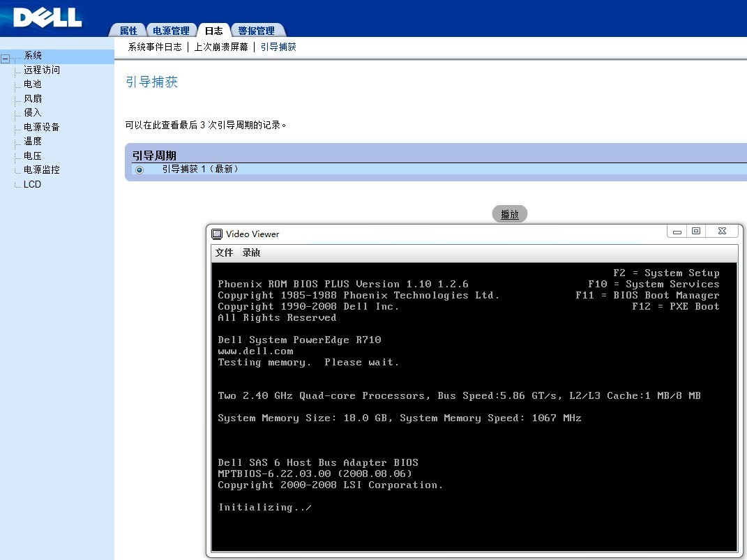Open the 录放 menu in Video Viewer
Image resolution: width=747 pixels, height=560 pixels.
point(251,252)
